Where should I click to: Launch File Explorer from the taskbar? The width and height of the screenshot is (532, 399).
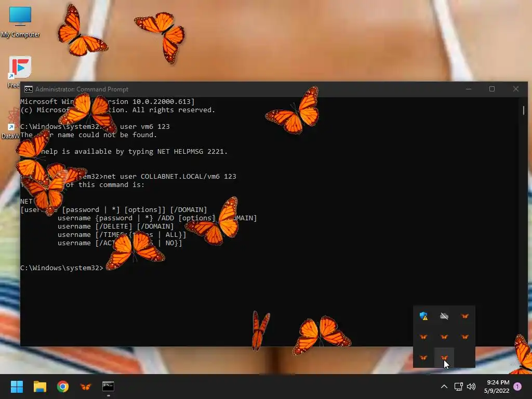point(39,387)
